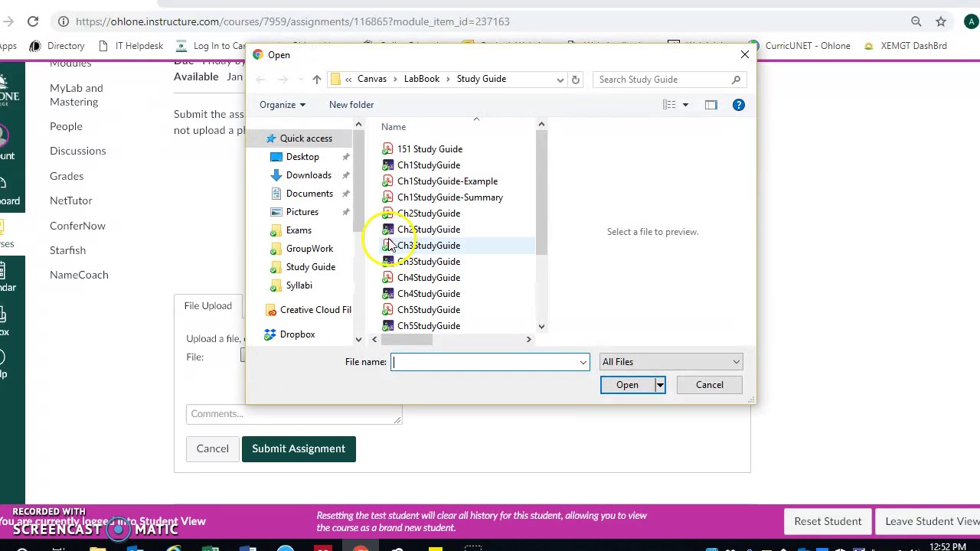Click LabBook in the breadcrumb path
The image size is (980, 551).
422,79
